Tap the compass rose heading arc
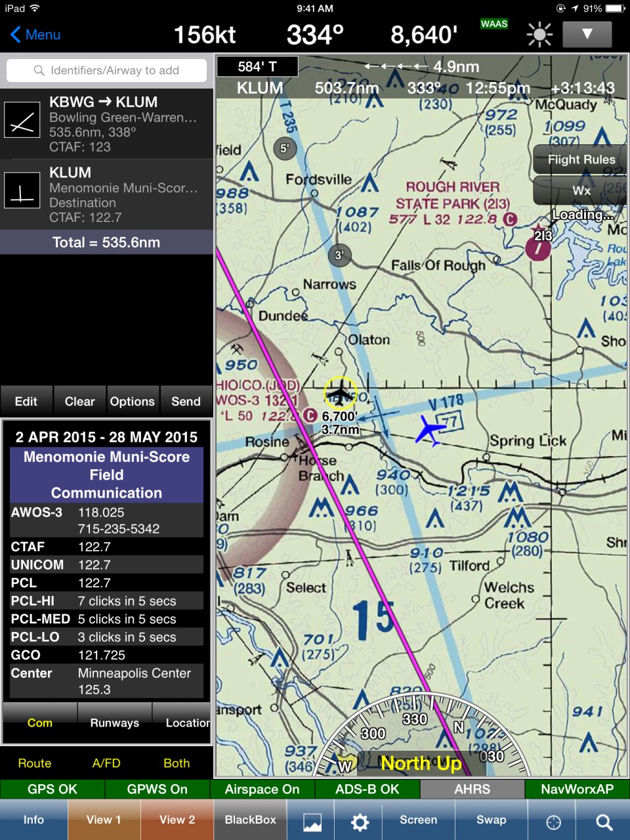The image size is (630, 840). click(x=420, y=735)
